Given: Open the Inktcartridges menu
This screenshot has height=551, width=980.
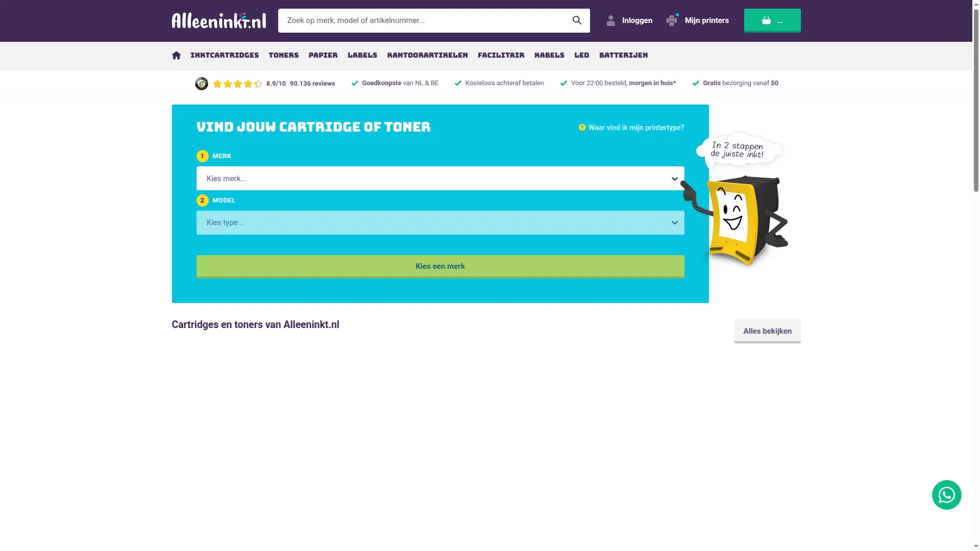Looking at the screenshot, I should tap(225, 55).
